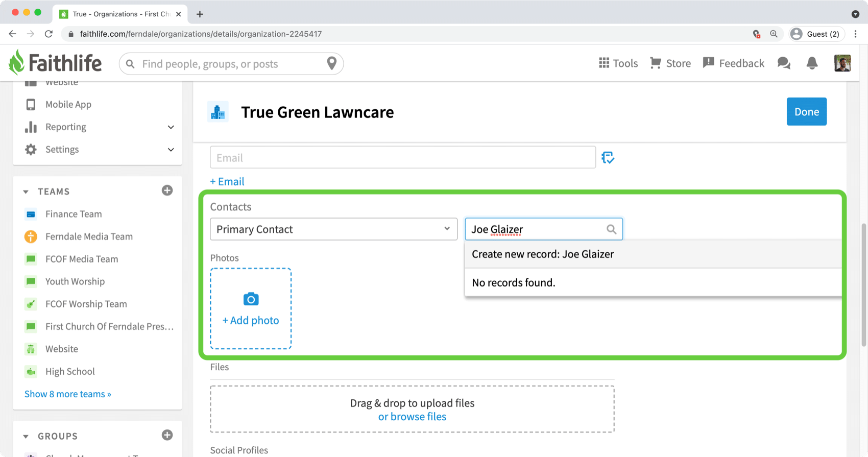868x457 pixels.
Task: Click the email verify icon beside Email field
Action: click(608, 157)
